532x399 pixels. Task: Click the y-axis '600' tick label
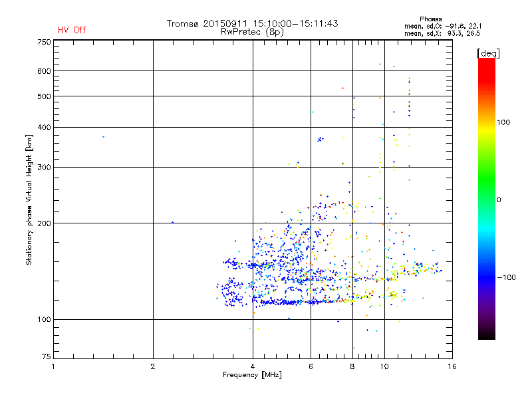[44, 71]
